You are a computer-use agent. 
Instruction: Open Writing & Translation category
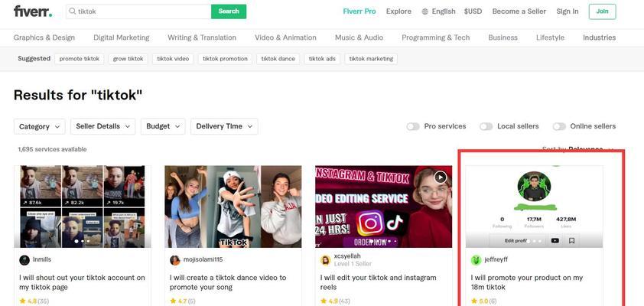(x=202, y=37)
